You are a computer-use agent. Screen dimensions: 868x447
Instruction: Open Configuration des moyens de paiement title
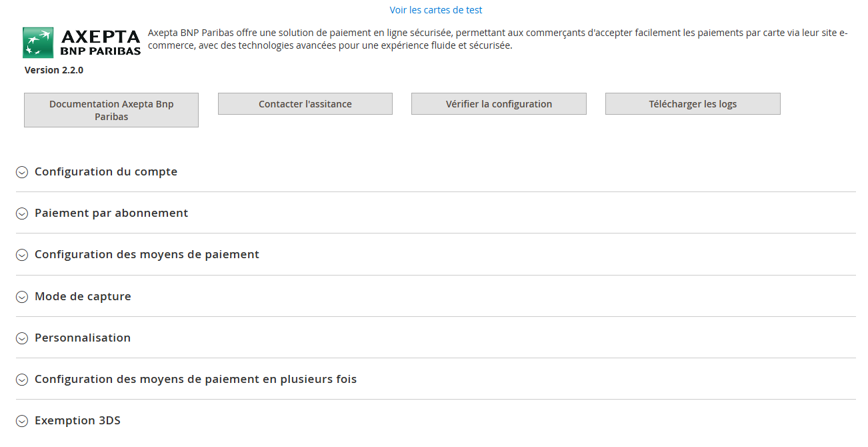coord(147,254)
